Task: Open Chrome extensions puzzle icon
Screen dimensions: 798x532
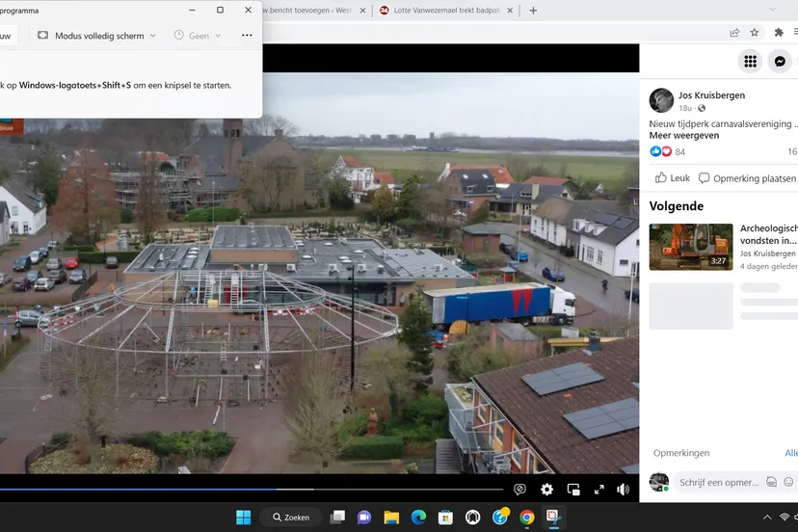Action: pyautogui.click(x=779, y=33)
